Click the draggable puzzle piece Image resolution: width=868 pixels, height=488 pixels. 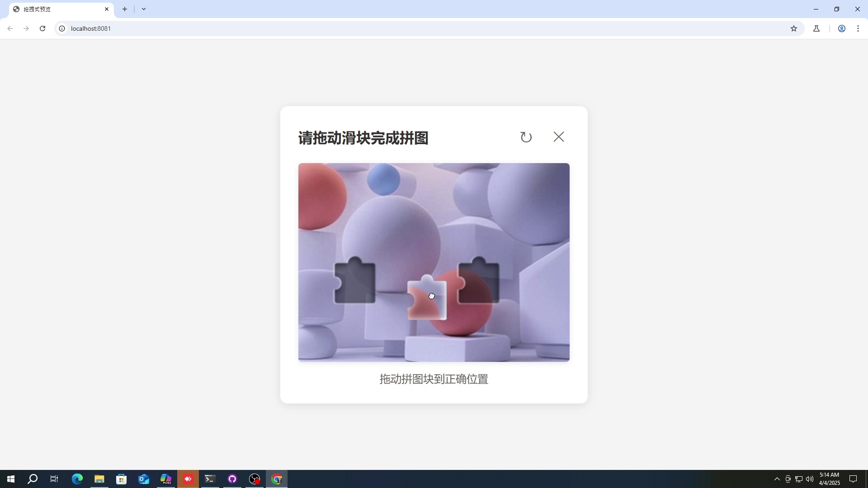click(x=427, y=300)
